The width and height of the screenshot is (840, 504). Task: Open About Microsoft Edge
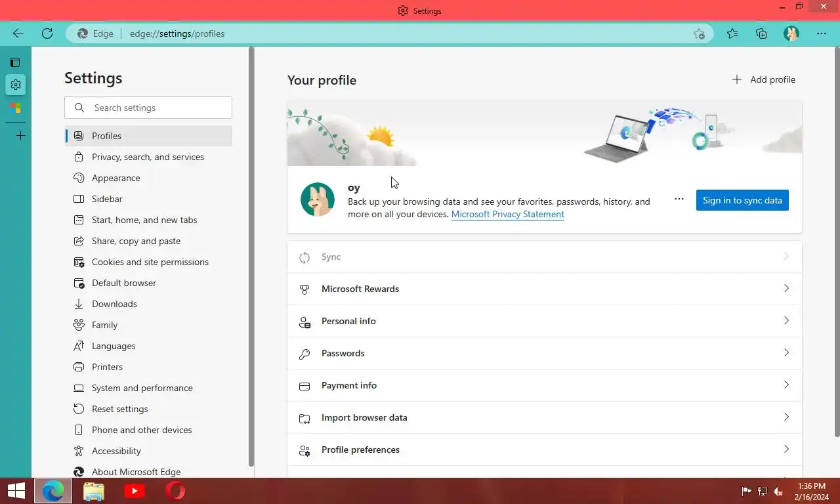(x=148, y=471)
